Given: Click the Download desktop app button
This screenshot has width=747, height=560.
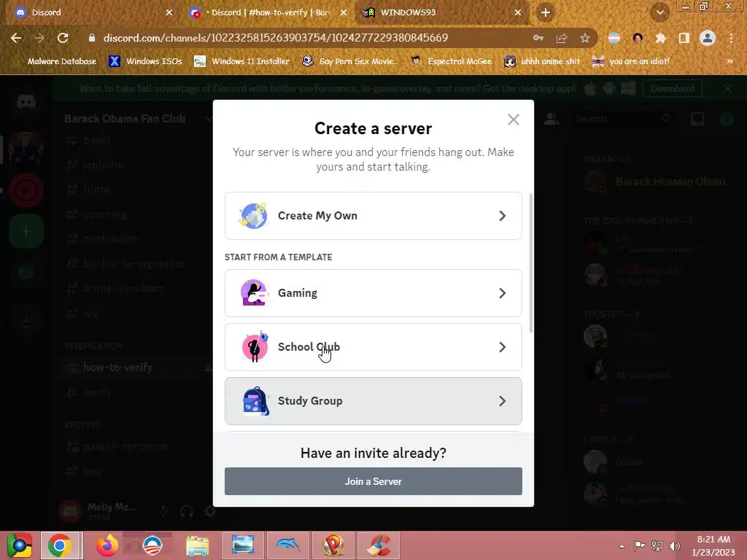Looking at the screenshot, I should coord(672,88).
